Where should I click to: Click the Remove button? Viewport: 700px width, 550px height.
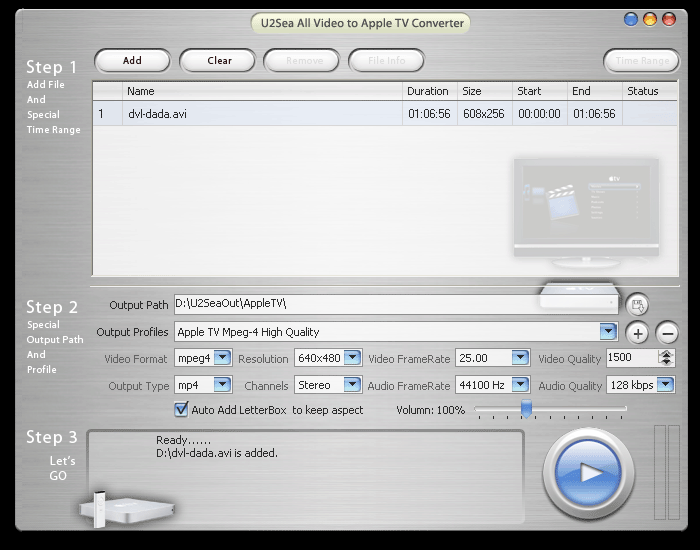point(302,60)
